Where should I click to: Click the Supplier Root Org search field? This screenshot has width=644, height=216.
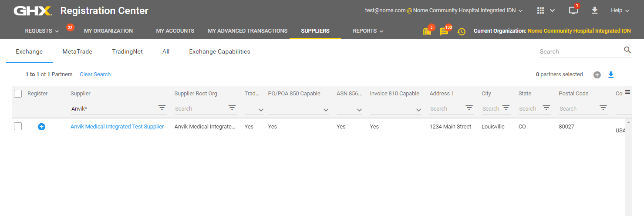pyautogui.click(x=201, y=109)
